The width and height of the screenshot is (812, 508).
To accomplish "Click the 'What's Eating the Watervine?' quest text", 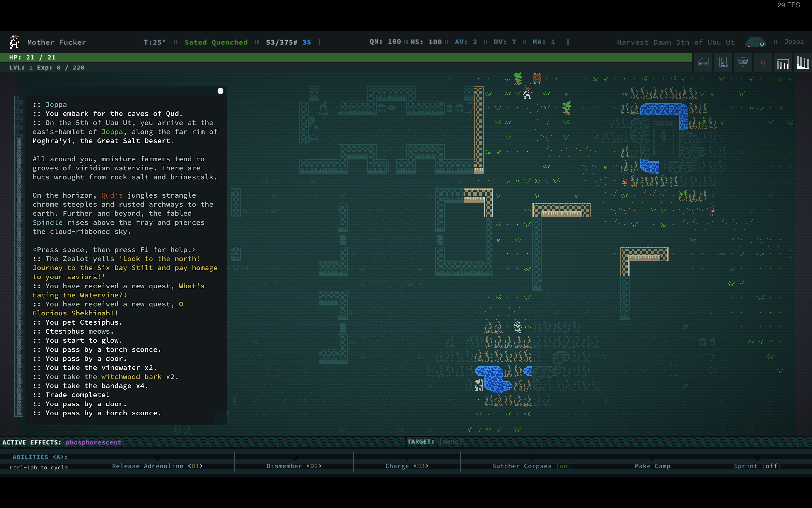I will point(119,290).
